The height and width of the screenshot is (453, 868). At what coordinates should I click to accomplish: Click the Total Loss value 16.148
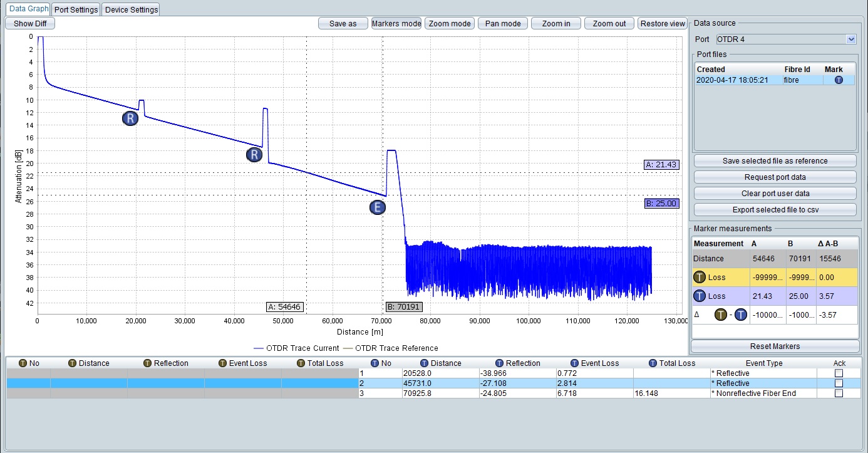point(647,393)
